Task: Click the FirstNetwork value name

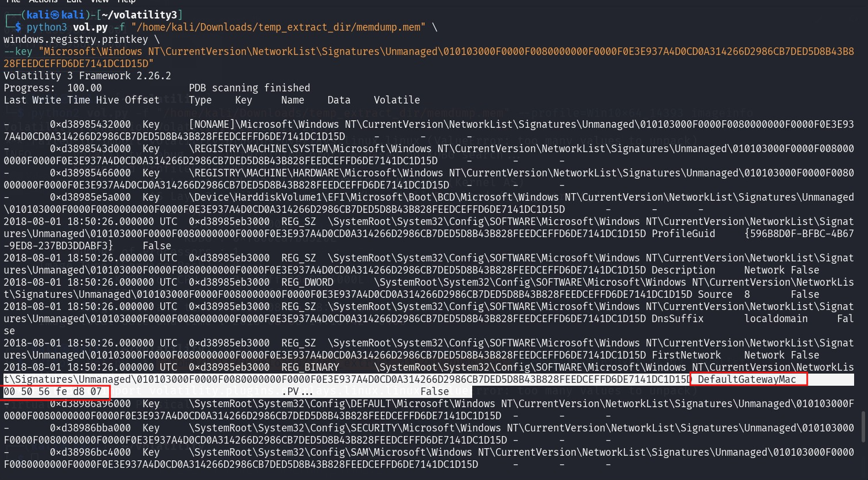Action: pyautogui.click(x=686, y=355)
